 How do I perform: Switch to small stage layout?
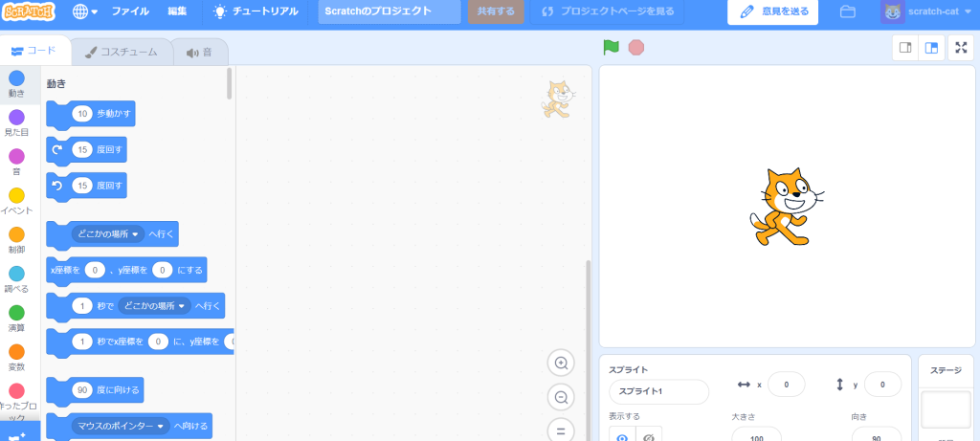click(905, 48)
